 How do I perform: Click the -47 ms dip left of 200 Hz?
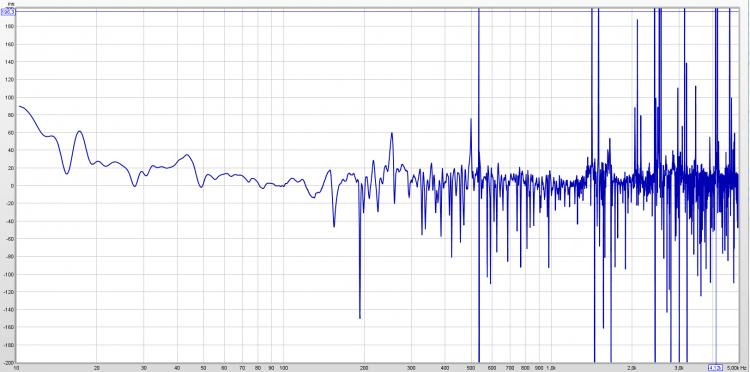coord(334,226)
